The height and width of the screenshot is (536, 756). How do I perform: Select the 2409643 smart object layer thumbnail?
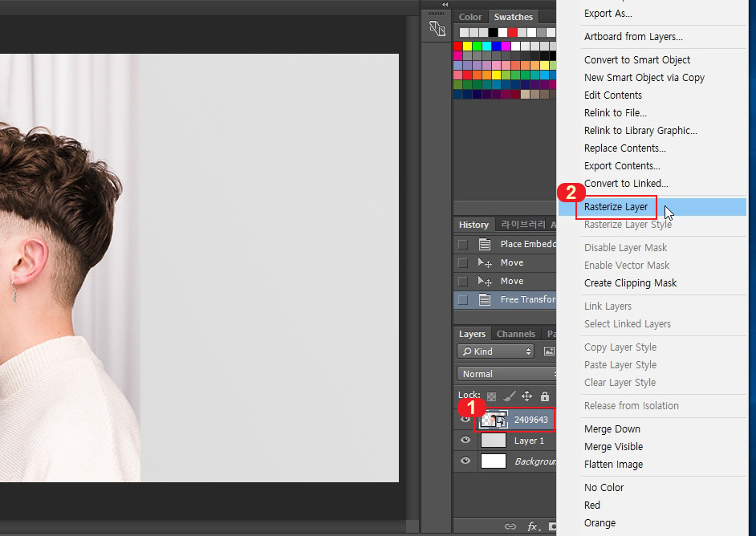494,420
